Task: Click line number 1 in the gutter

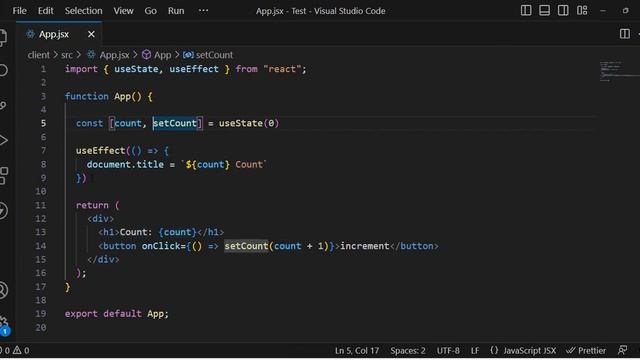Action: tap(43, 69)
